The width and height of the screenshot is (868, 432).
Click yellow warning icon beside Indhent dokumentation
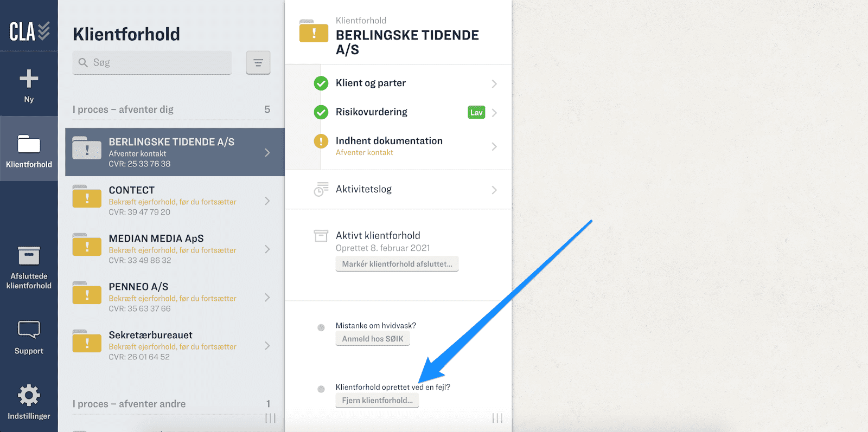pos(321,141)
